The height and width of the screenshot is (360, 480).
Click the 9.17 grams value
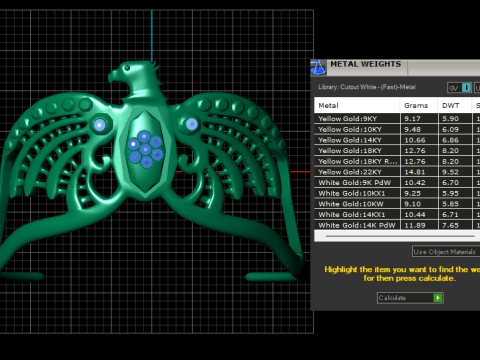(412, 119)
